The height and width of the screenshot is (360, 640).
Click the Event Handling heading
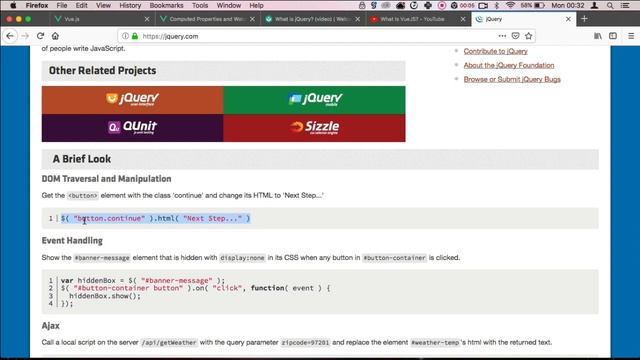point(72,240)
